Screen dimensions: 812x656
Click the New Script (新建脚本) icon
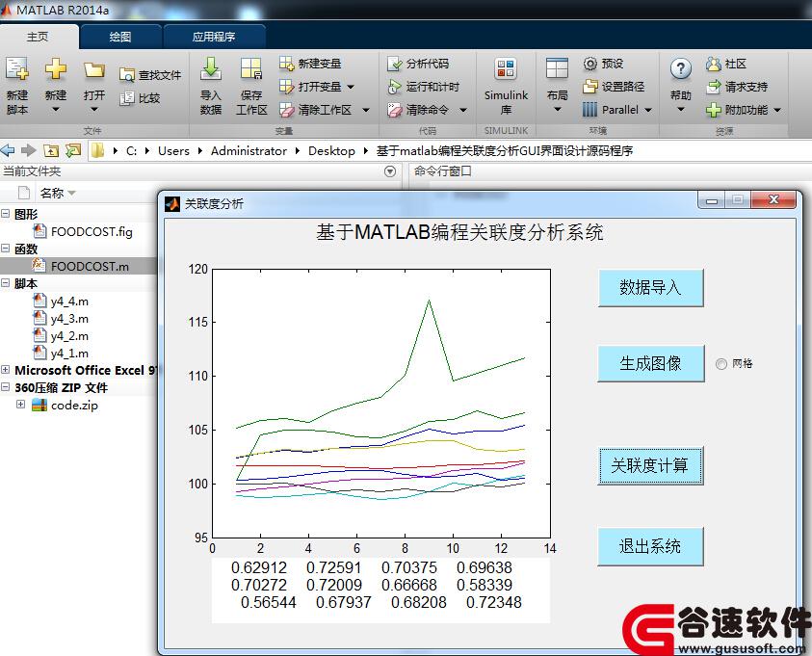pos(17,68)
